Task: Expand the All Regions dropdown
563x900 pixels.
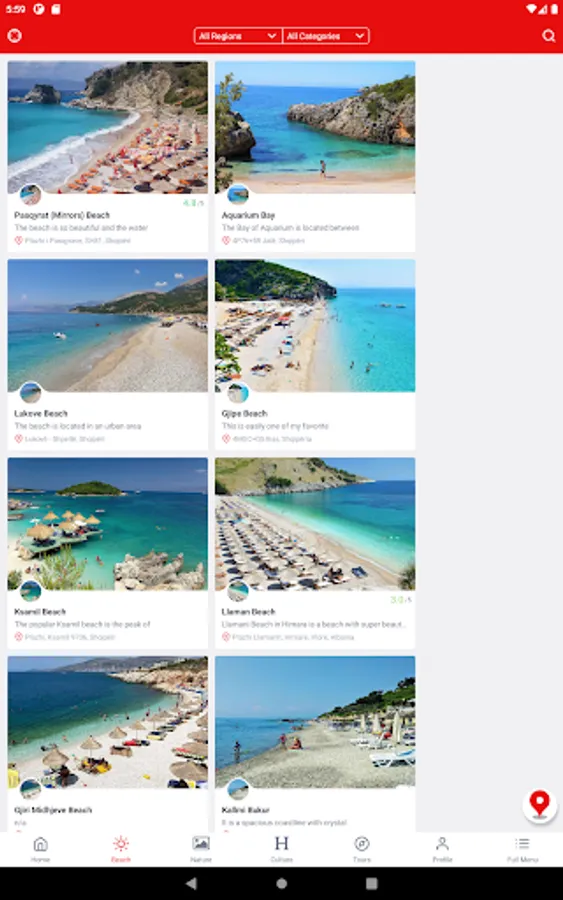Action: point(238,36)
